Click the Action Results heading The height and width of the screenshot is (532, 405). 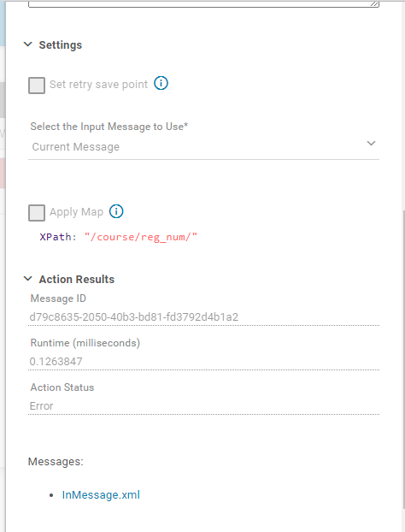coord(77,279)
